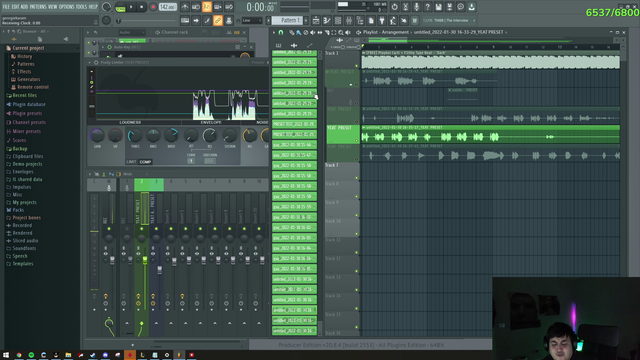Open the Fruity Limiter plugin options arrow
This screenshot has height=360, width=640.
click(90, 62)
